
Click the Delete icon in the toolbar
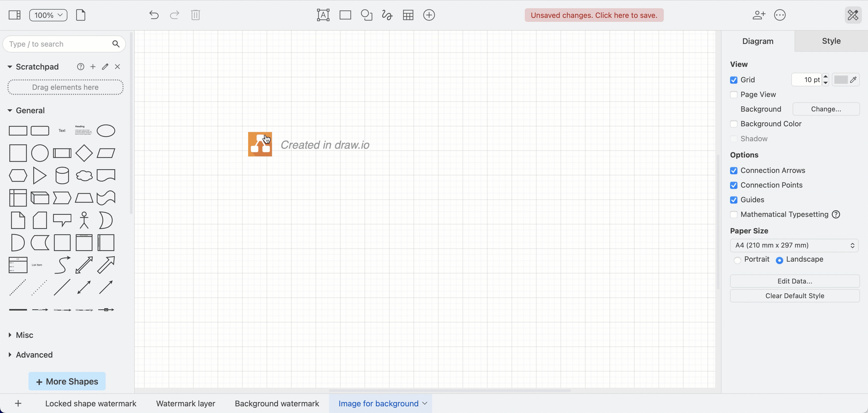click(x=195, y=15)
